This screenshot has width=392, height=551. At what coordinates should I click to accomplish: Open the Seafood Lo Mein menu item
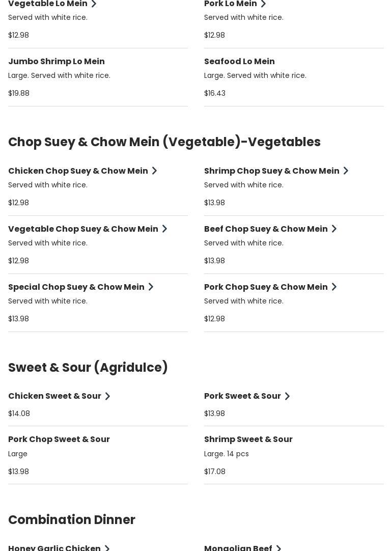(x=239, y=62)
